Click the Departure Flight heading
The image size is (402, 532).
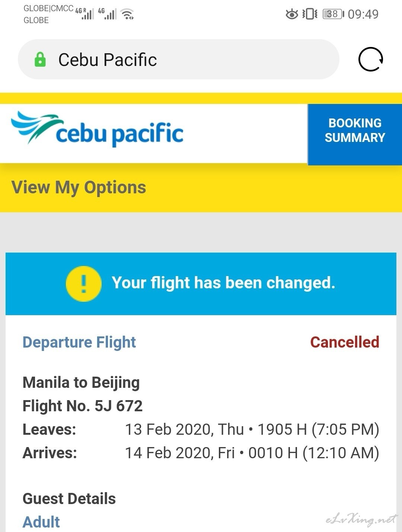point(79,342)
